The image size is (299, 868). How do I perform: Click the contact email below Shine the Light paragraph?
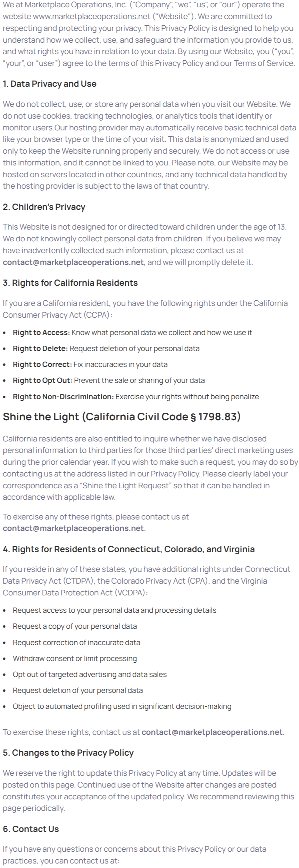[x=73, y=528]
